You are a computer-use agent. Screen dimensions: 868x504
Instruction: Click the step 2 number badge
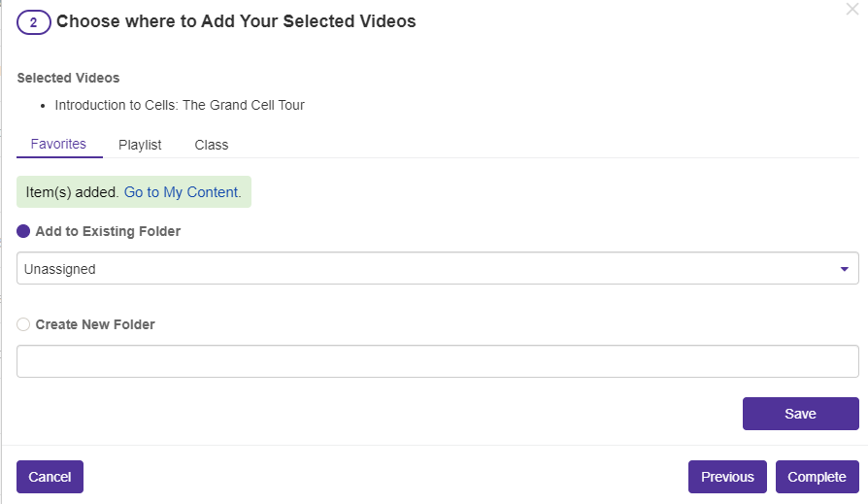tap(34, 21)
